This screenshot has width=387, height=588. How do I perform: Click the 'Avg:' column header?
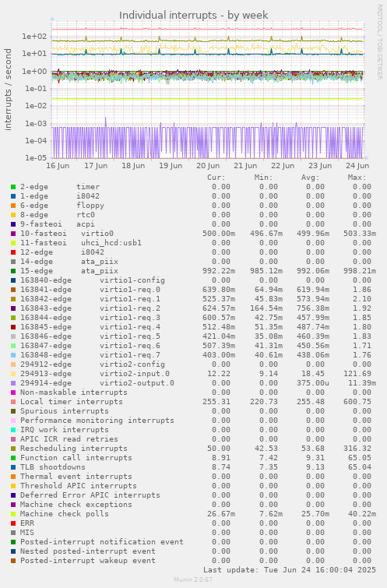pyautogui.click(x=310, y=178)
